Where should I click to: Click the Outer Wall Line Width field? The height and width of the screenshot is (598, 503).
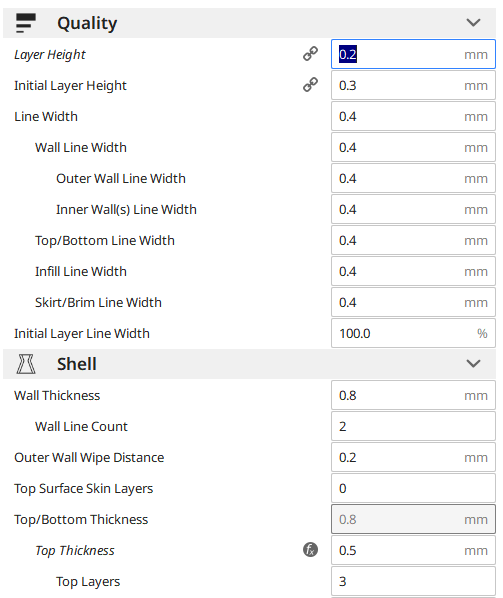coord(413,178)
